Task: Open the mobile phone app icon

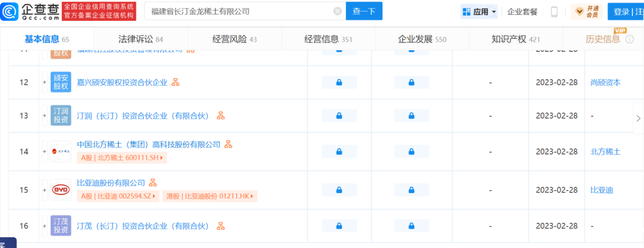Action: 554,12
